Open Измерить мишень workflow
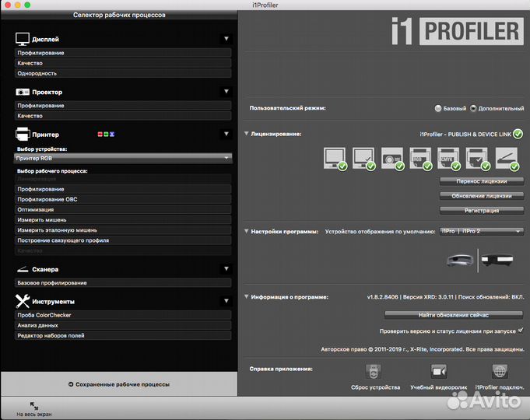 (123, 220)
